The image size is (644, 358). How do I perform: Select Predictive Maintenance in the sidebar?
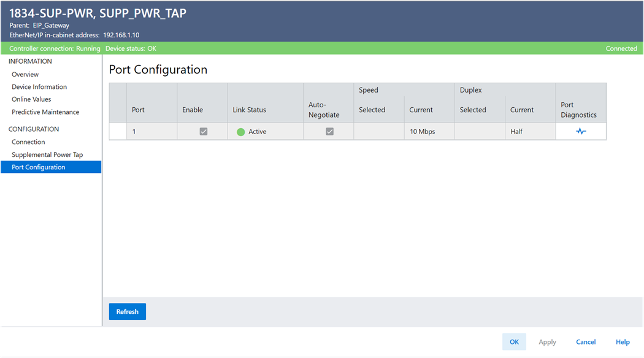pyautogui.click(x=45, y=112)
